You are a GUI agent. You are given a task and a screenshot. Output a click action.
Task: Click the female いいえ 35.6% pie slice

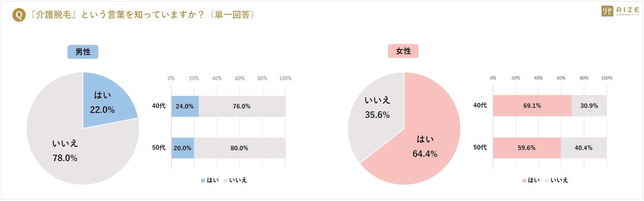(x=376, y=109)
